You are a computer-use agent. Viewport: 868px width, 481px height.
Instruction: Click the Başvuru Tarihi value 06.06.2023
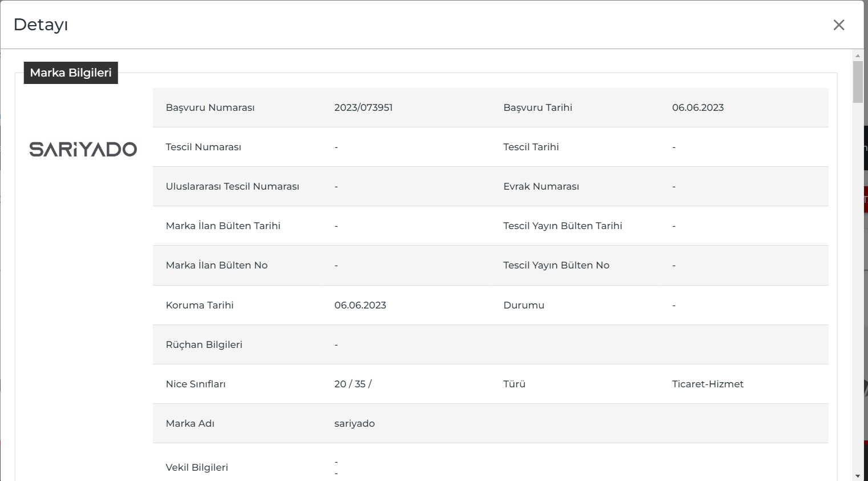[698, 107]
